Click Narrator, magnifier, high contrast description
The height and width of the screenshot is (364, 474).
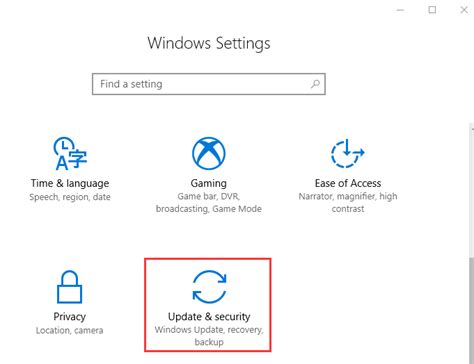pos(348,203)
